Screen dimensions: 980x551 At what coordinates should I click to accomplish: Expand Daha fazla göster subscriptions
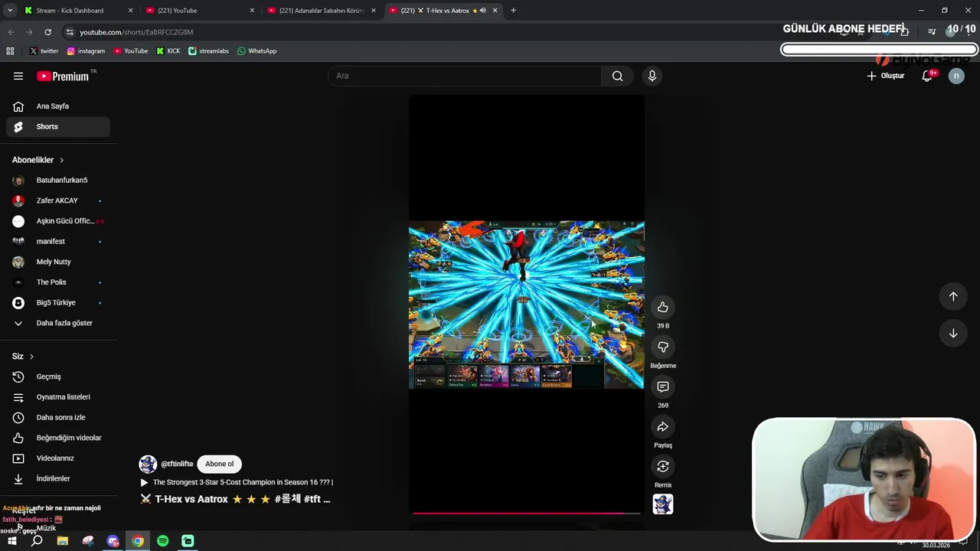click(x=58, y=323)
